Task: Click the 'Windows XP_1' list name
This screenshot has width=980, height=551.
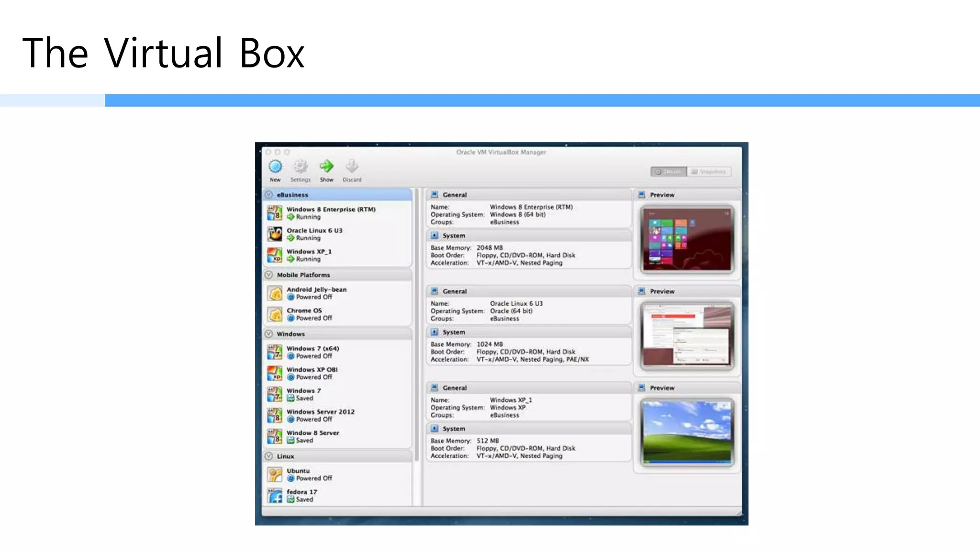Action: (x=309, y=252)
